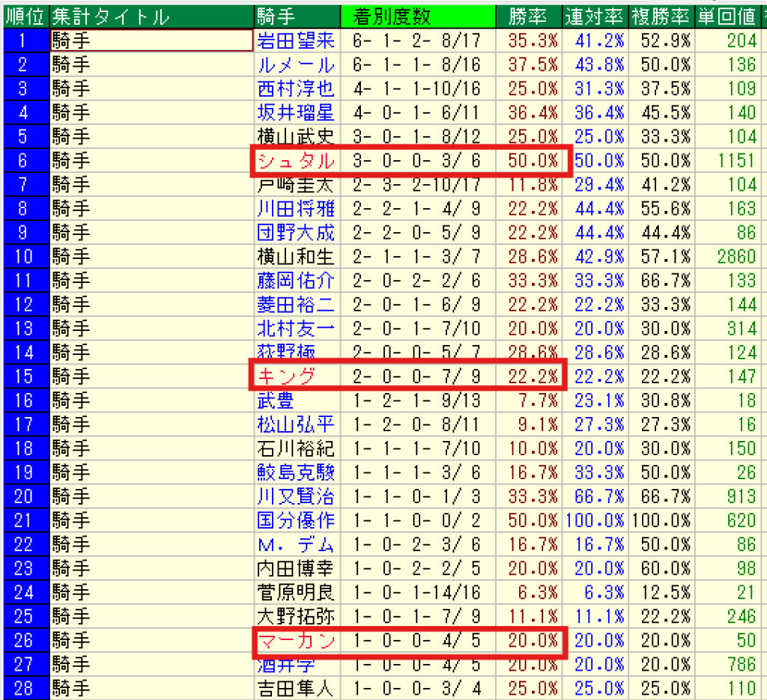
Task: Open the 川田将雅 jockey entry
Action: point(295,208)
